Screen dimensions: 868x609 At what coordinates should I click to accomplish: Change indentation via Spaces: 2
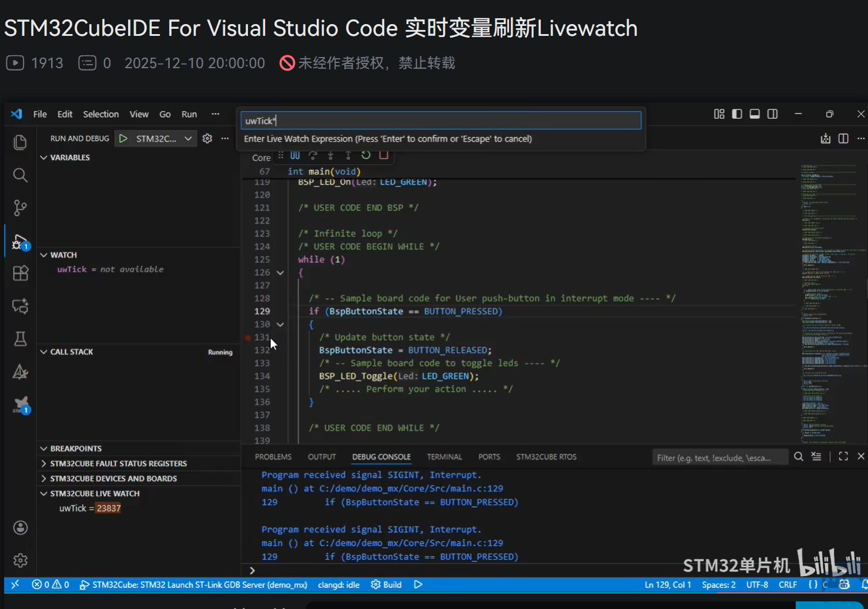tap(719, 584)
